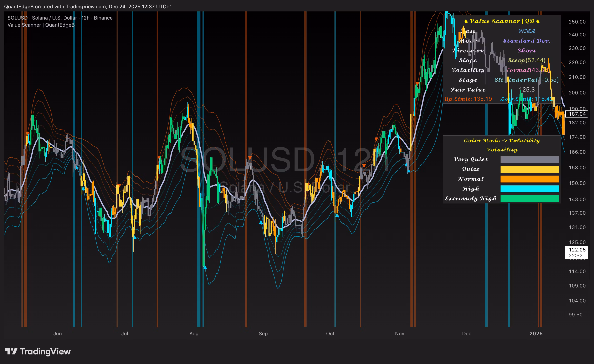Image resolution: width=594 pixels, height=364 pixels.
Task: Click the cyan up-triangle marker in early November dip
Action: pyautogui.click(x=408, y=171)
